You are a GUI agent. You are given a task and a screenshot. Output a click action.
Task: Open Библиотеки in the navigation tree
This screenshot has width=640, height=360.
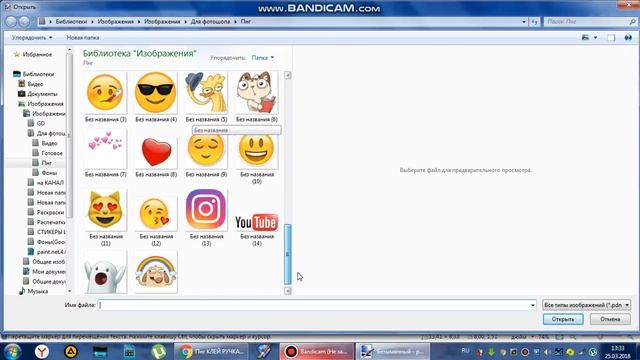coord(38,74)
